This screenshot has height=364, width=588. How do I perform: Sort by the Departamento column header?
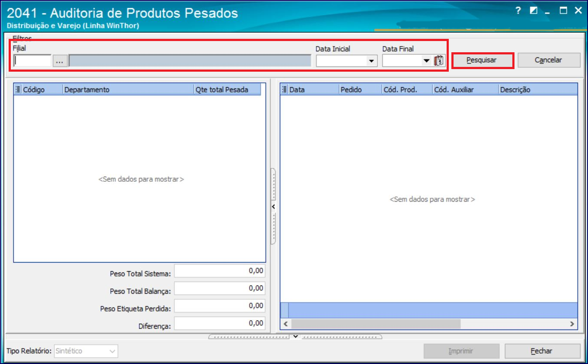click(128, 90)
